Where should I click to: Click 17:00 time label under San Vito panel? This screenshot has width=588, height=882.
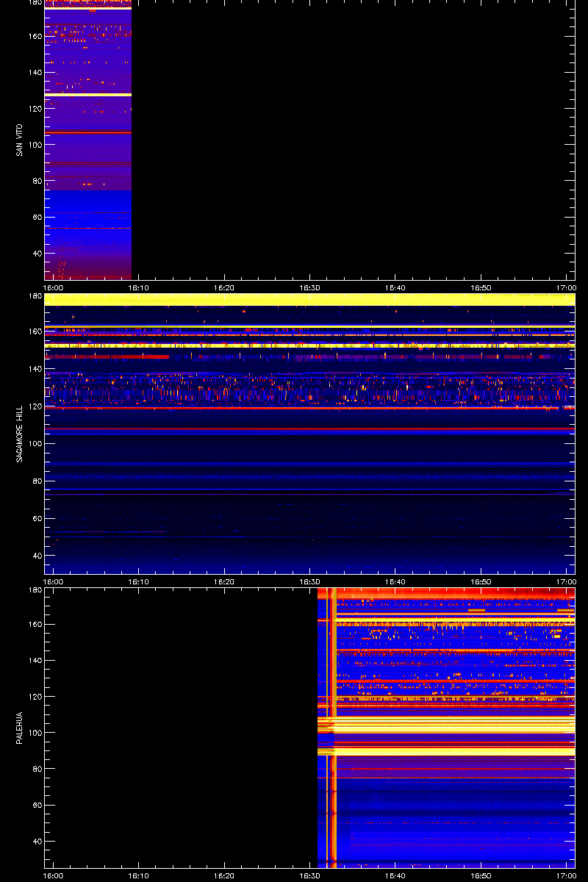[566, 288]
